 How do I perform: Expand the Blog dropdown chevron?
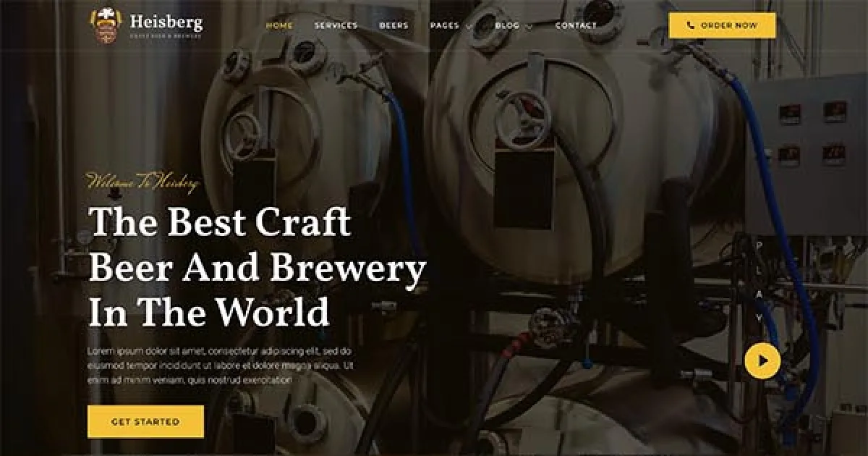click(x=529, y=27)
